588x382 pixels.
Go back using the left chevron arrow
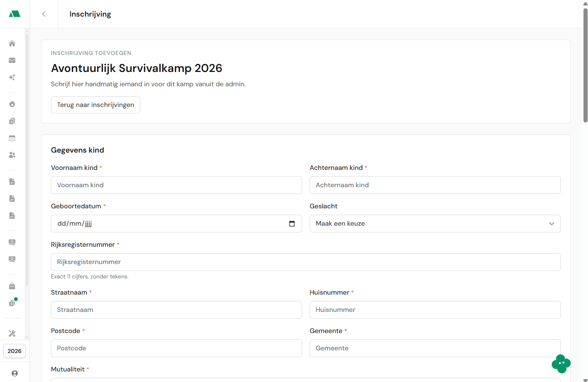[x=44, y=14]
